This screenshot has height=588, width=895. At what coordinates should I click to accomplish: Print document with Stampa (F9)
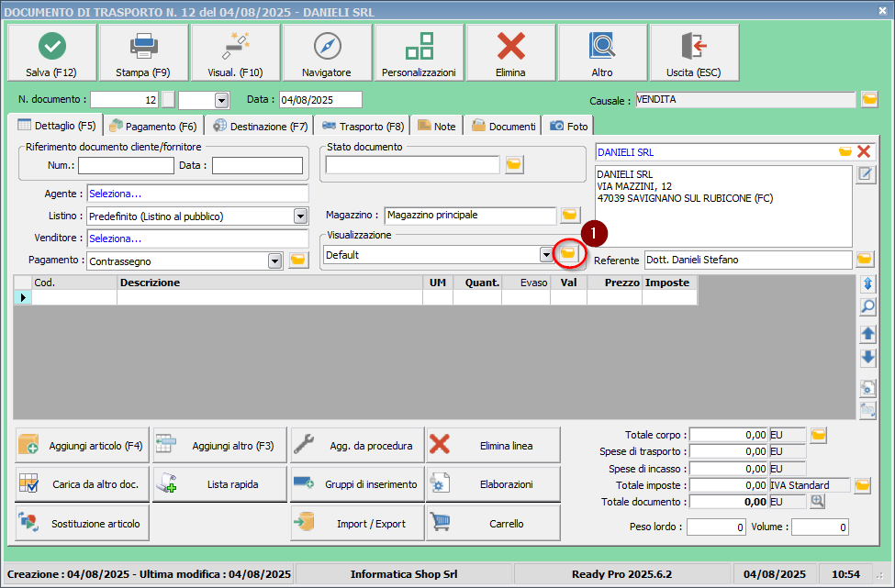click(x=143, y=53)
